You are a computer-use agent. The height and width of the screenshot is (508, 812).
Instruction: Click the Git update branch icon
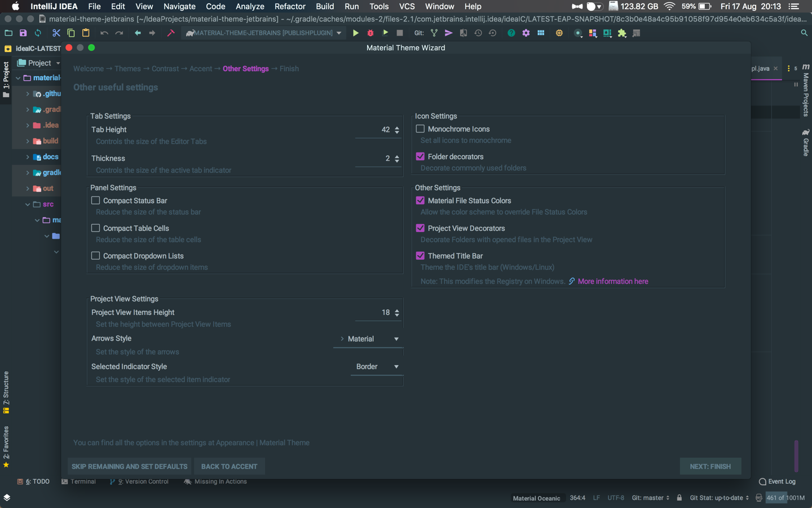pyautogui.click(x=434, y=33)
